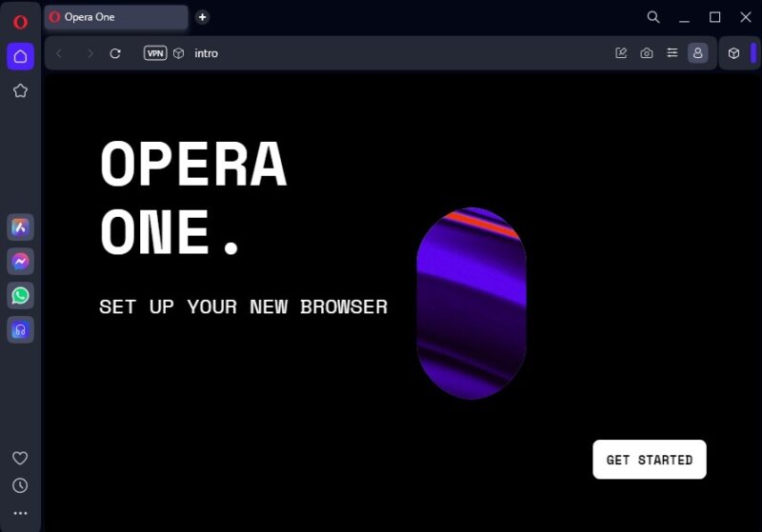This screenshot has width=762, height=532.
Task: Click the address bar showing intro
Action: coord(206,53)
